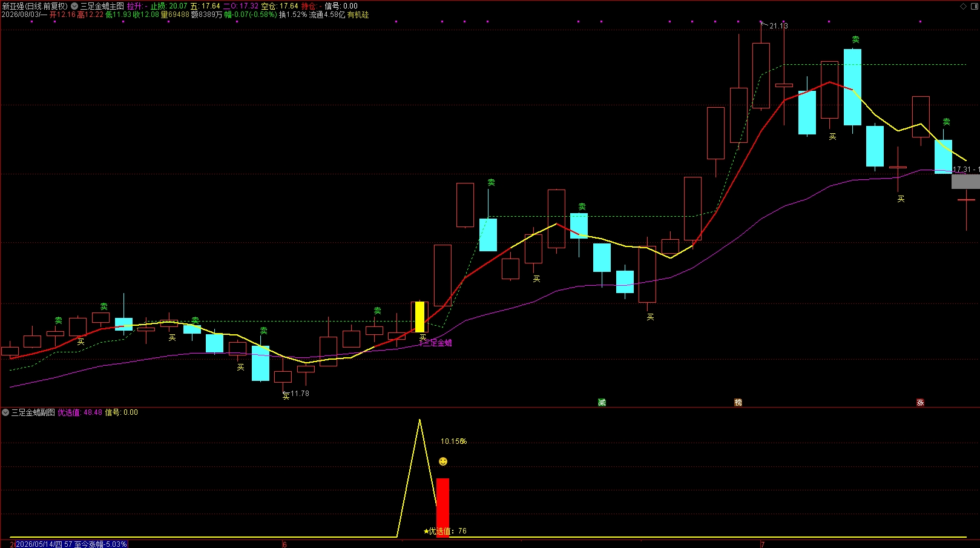Image resolution: width=980 pixels, height=548 pixels.
Task: Select the yellow 三足金蟾 signal candlestick
Action: [x=419, y=316]
